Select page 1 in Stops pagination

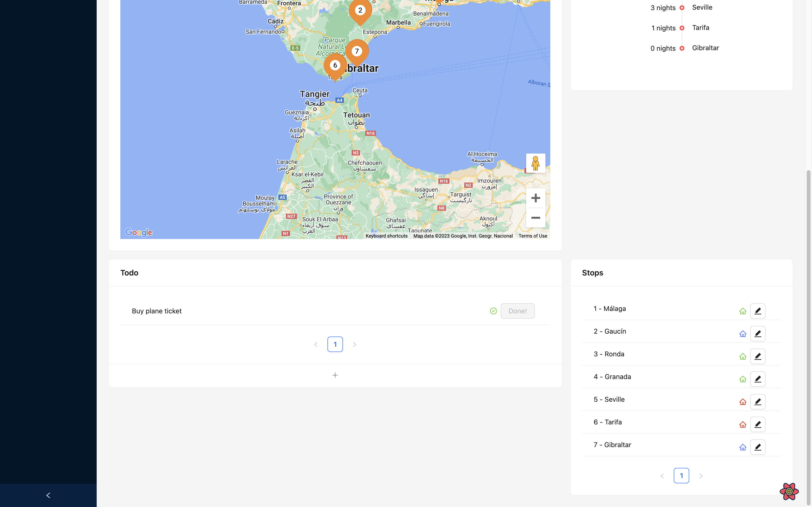[x=681, y=475]
